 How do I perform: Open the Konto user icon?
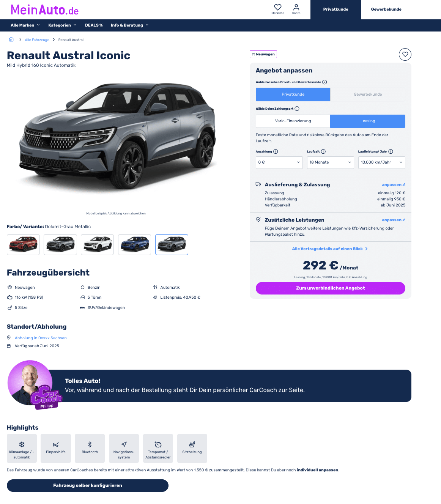click(296, 7)
